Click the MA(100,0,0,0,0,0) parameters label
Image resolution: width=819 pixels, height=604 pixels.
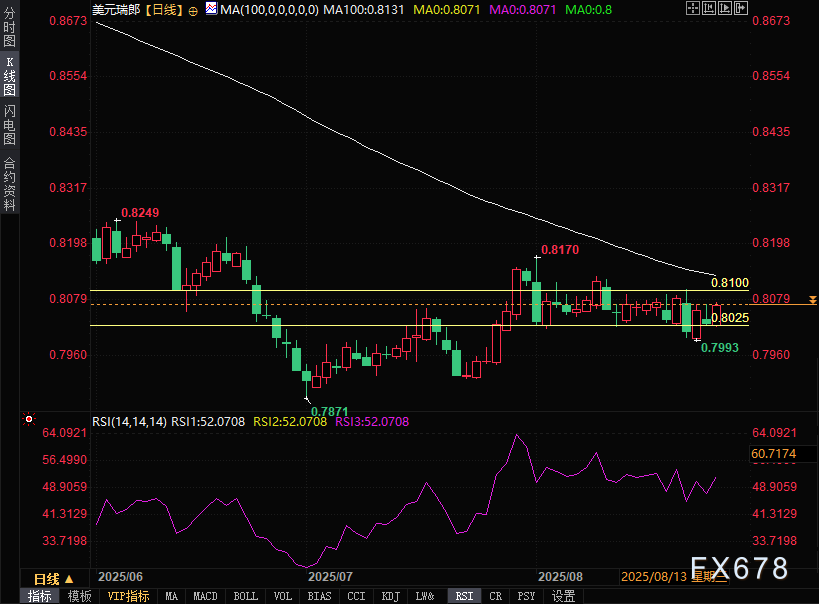tap(269, 8)
